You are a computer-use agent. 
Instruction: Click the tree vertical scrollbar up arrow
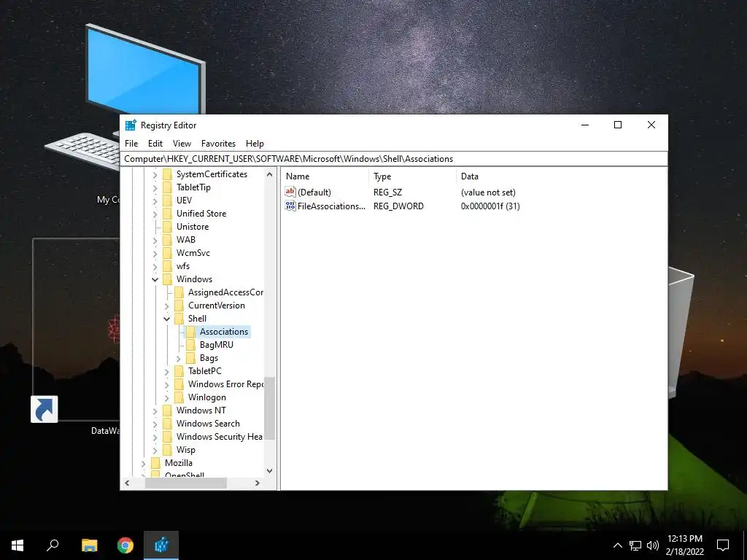pyautogui.click(x=270, y=174)
